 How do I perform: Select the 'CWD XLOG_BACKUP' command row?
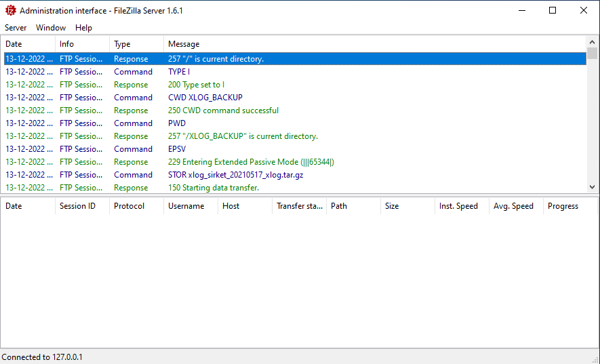(295, 98)
